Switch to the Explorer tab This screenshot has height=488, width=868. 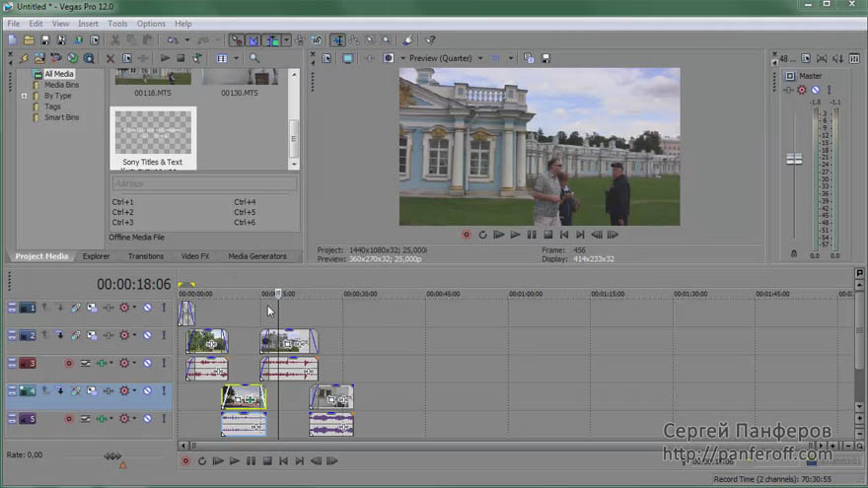pyautogui.click(x=96, y=256)
